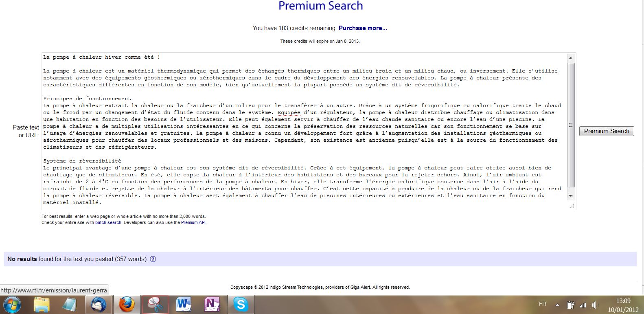The height and width of the screenshot is (314, 644).
Task: Click the network signal icon in tray
Action: [x=583, y=305]
